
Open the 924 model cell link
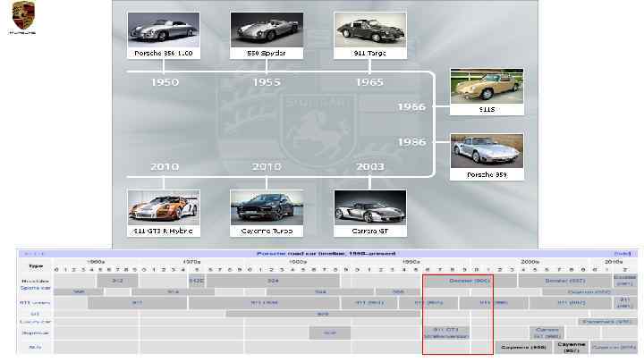(273, 281)
